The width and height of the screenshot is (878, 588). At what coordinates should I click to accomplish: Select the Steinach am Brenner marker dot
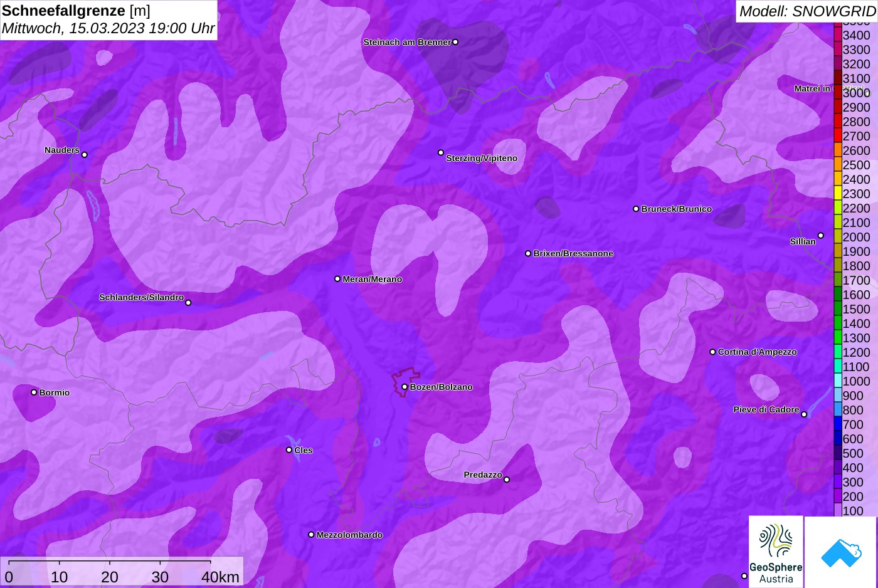click(455, 42)
